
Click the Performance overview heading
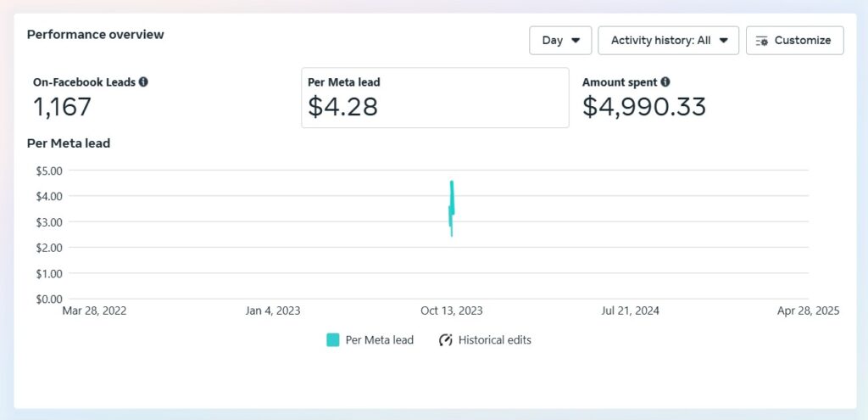pyautogui.click(x=96, y=34)
